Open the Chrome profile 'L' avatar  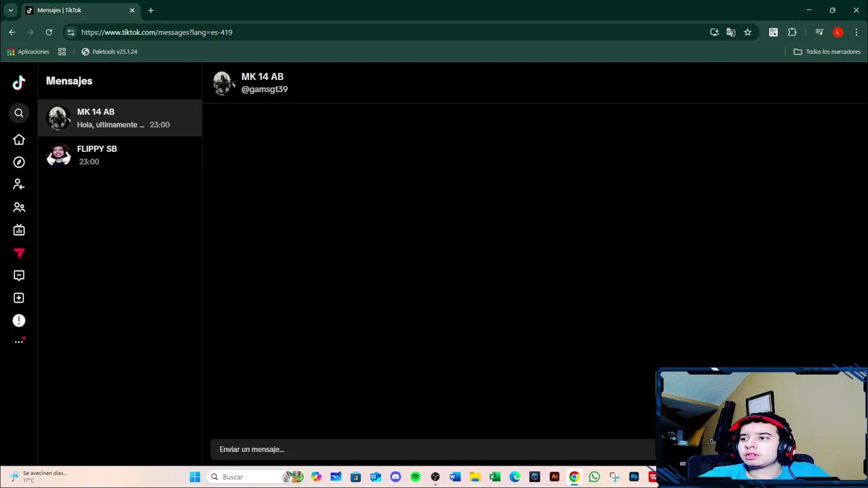click(x=838, y=32)
